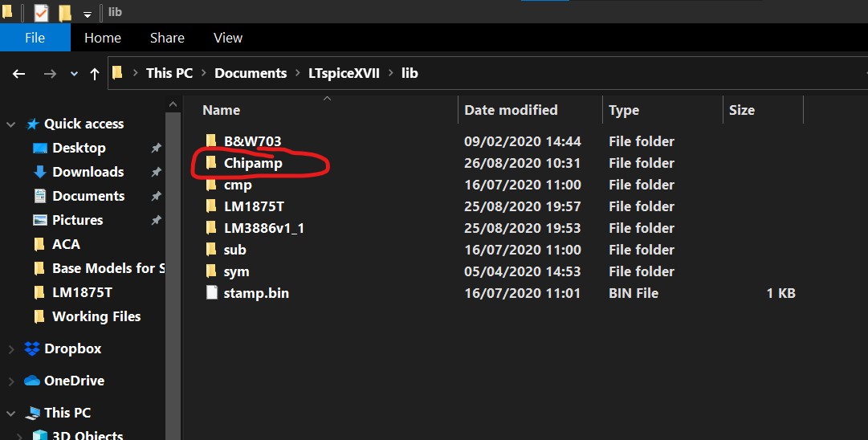868x440 pixels.
Task: Open the Customize Quick Access Toolbar dropdown
Action: pos(87,14)
